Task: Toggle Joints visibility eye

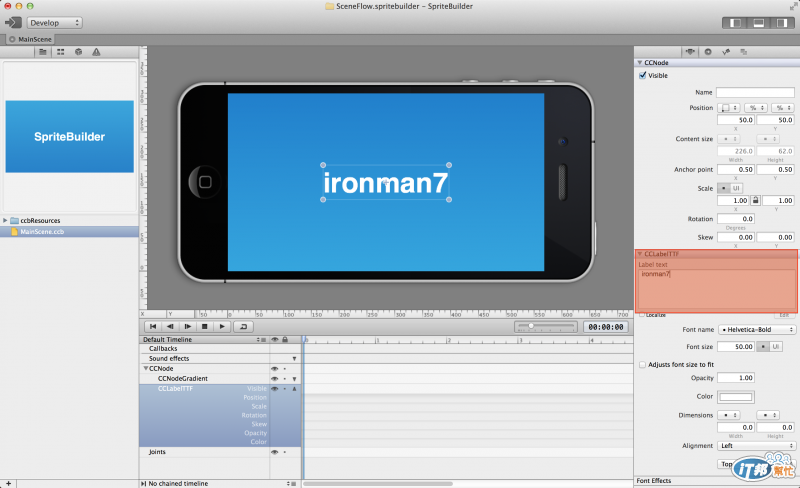Action: pos(274,452)
